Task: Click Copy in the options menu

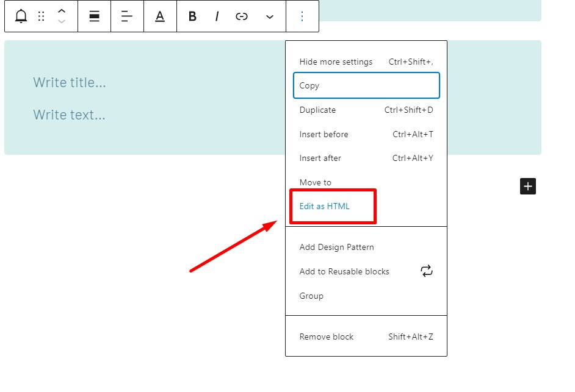Action: coord(366,85)
